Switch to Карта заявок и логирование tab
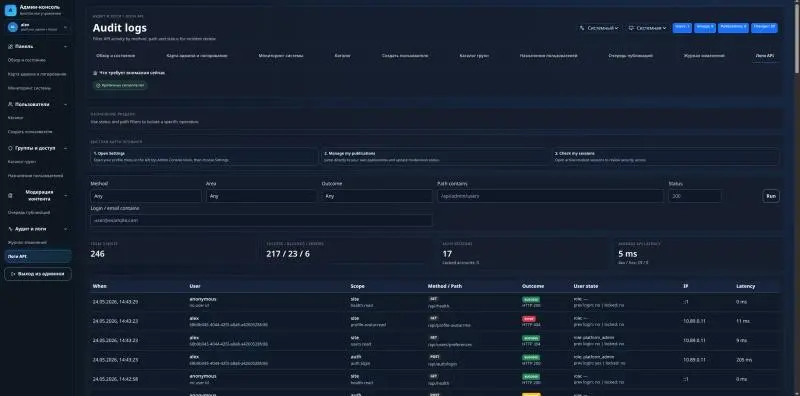This screenshot has height=396, width=800. pos(197,56)
